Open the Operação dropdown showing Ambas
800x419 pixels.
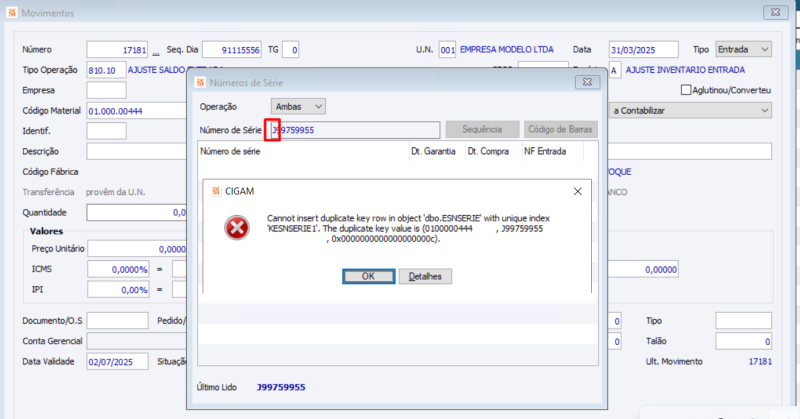pyautogui.click(x=298, y=107)
